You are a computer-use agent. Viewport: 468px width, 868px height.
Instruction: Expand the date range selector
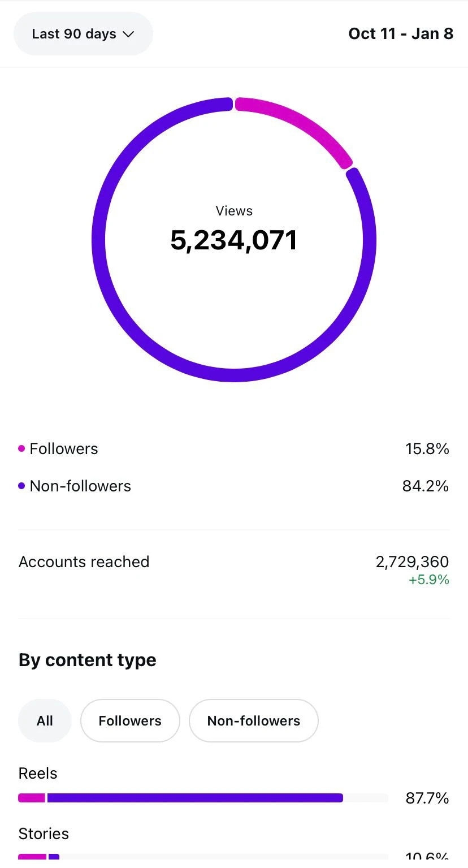click(x=83, y=33)
